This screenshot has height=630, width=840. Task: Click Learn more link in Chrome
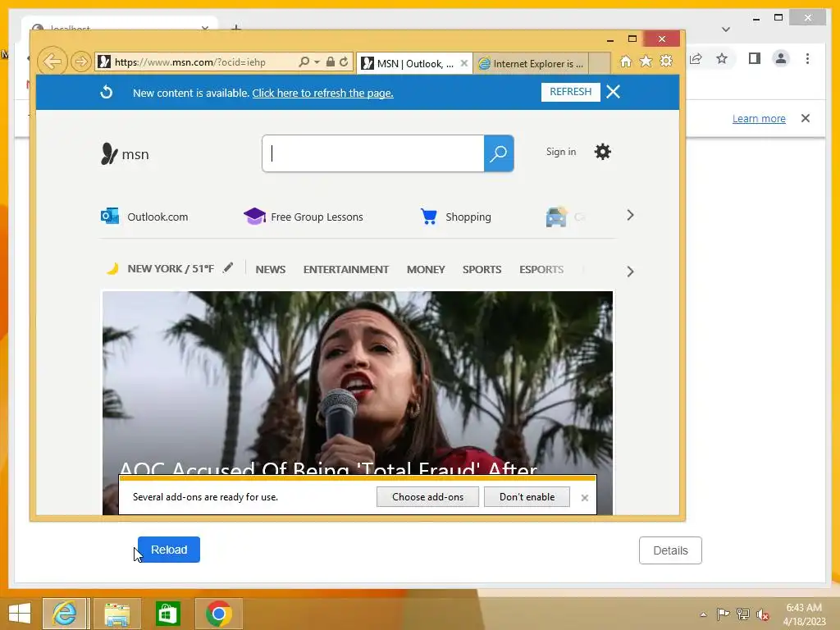[x=759, y=118]
